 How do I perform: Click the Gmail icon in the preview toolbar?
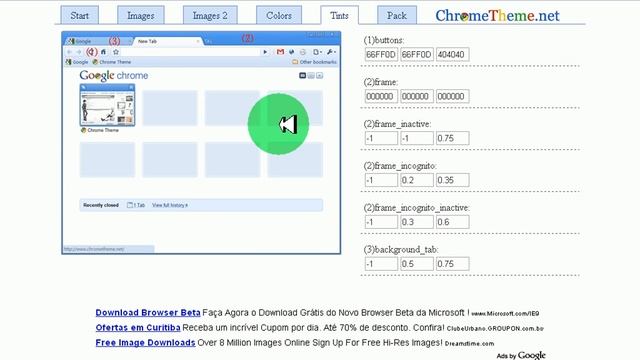tap(280, 52)
